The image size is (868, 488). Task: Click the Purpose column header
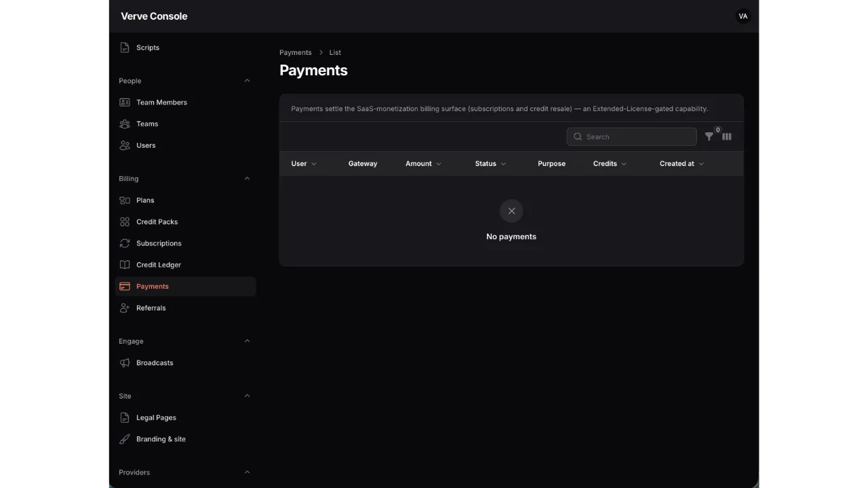551,163
